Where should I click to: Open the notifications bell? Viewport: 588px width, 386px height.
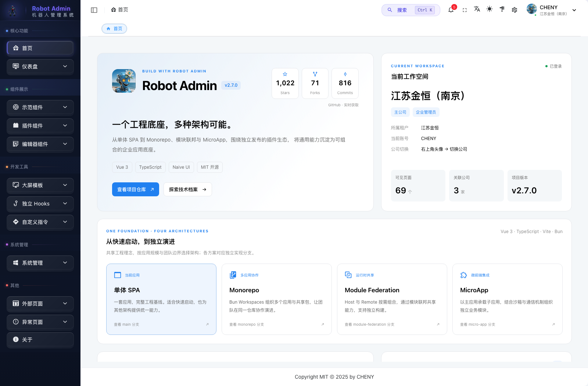451,10
